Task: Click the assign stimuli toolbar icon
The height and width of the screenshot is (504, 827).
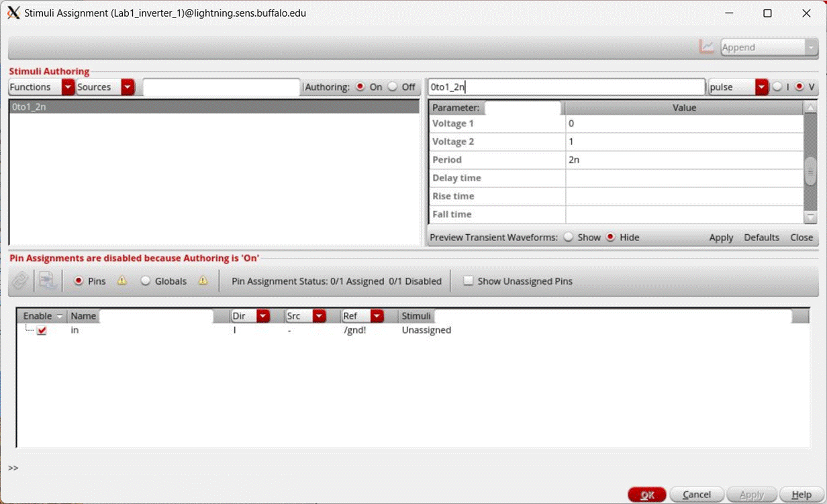Action: coord(47,281)
